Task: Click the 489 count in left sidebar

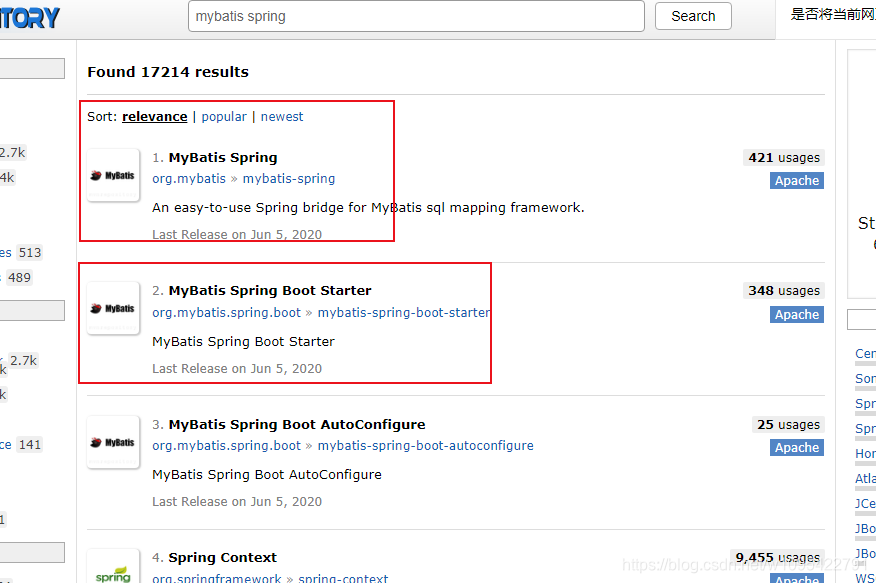Action: click(x=19, y=278)
